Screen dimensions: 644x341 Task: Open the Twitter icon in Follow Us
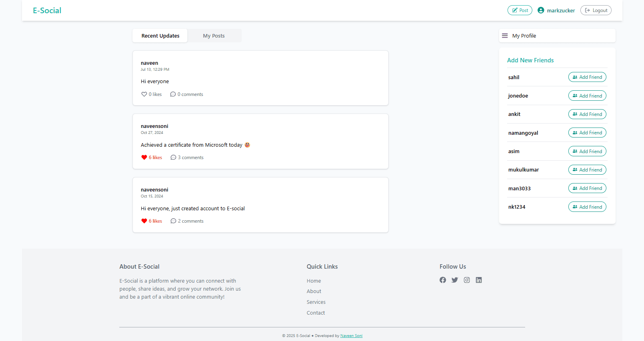coord(455,280)
